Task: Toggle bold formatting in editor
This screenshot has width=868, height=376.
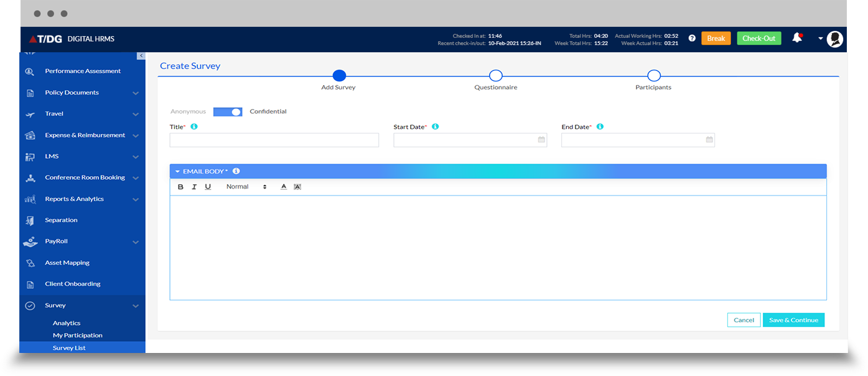Action: [x=180, y=187]
